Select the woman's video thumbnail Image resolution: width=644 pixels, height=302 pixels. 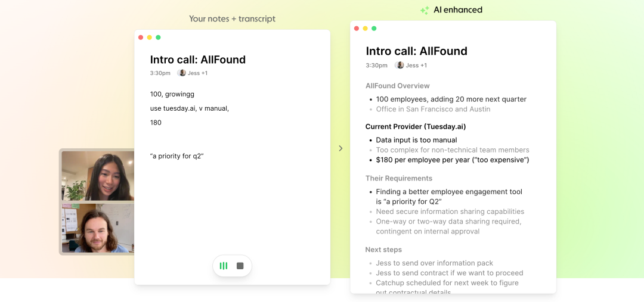pos(98,176)
